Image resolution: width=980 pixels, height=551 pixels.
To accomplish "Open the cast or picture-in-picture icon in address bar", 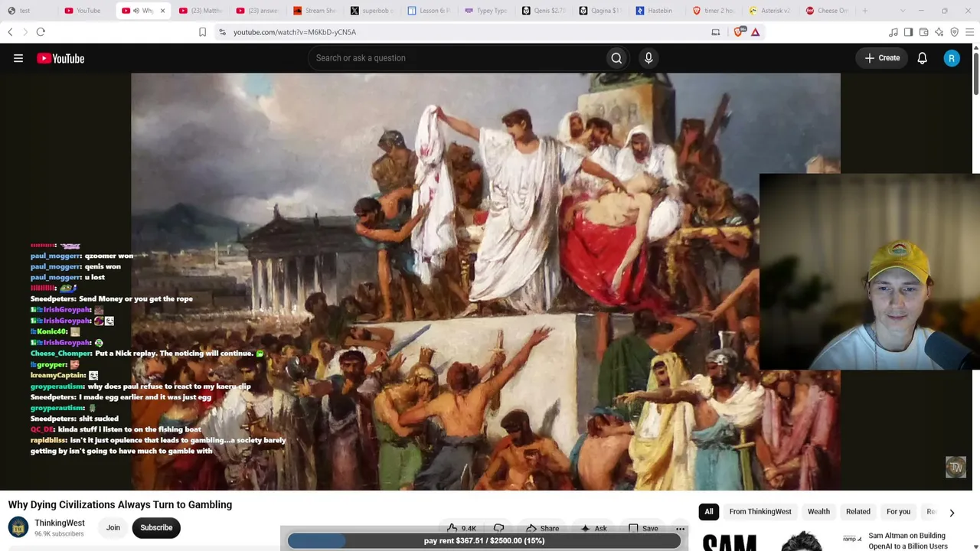I will [716, 32].
